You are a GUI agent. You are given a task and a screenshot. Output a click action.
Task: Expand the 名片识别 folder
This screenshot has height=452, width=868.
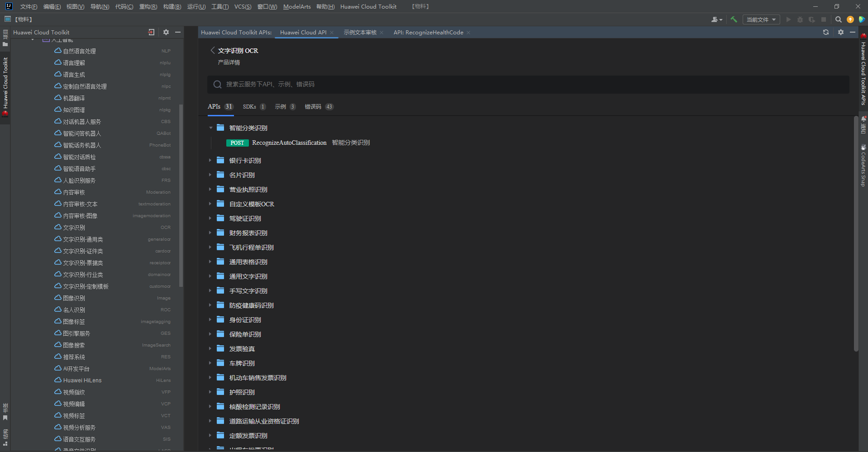pos(210,175)
